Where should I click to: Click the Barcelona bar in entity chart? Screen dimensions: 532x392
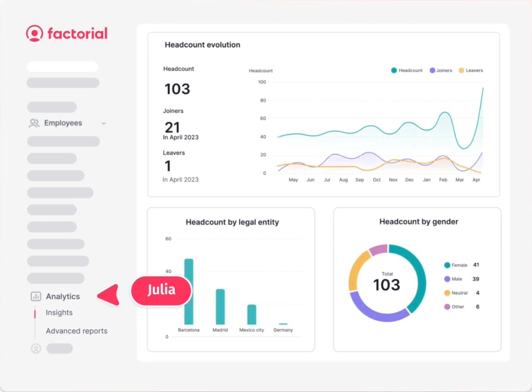point(188,291)
